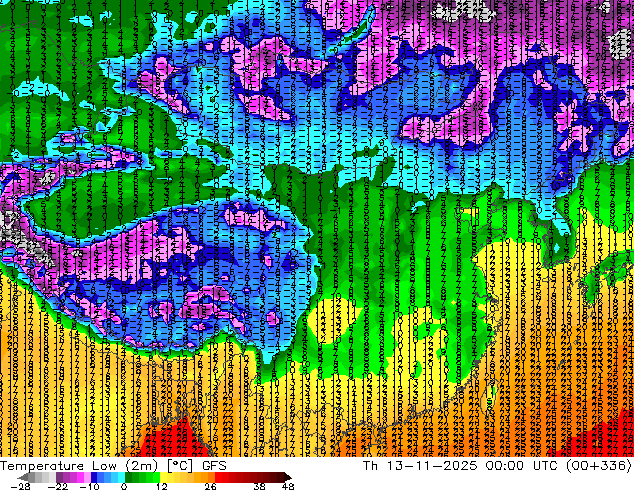Click the "48" legend label
Image resolution: width=634 pixels, height=490 pixels.
(288, 486)
